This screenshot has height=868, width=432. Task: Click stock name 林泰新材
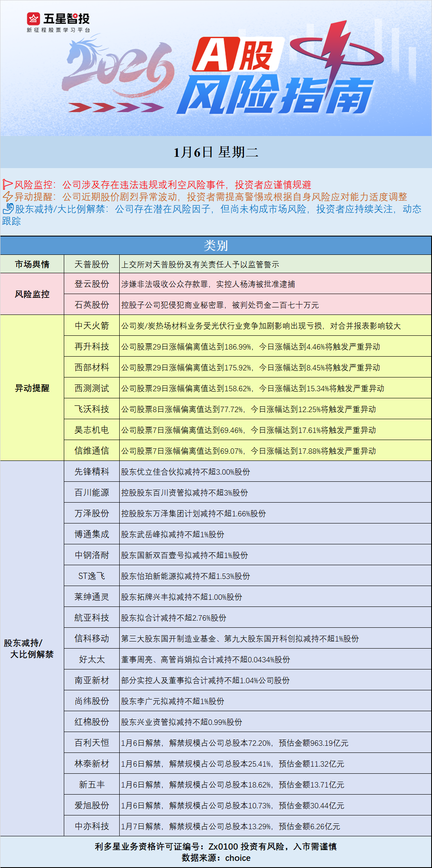click(x=92, y=764)
